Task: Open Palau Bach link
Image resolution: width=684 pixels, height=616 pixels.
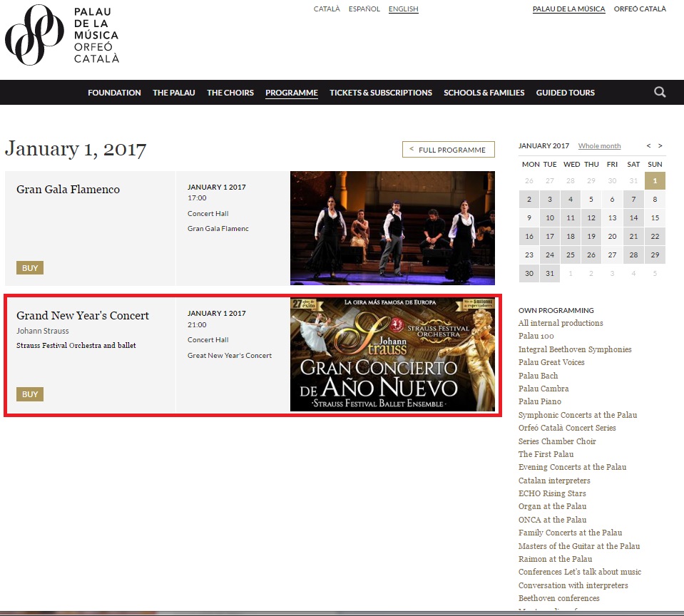Action: click(538, 375)
